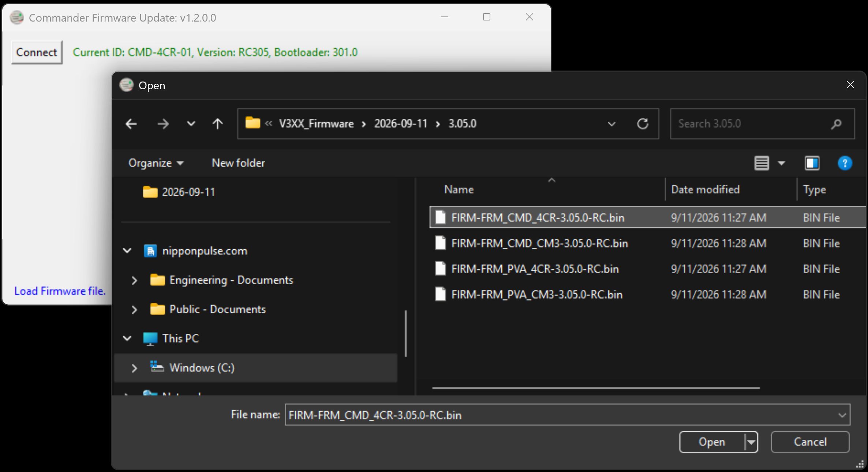Navigate up one folder level
868x472 pixels.
(218, 124)
